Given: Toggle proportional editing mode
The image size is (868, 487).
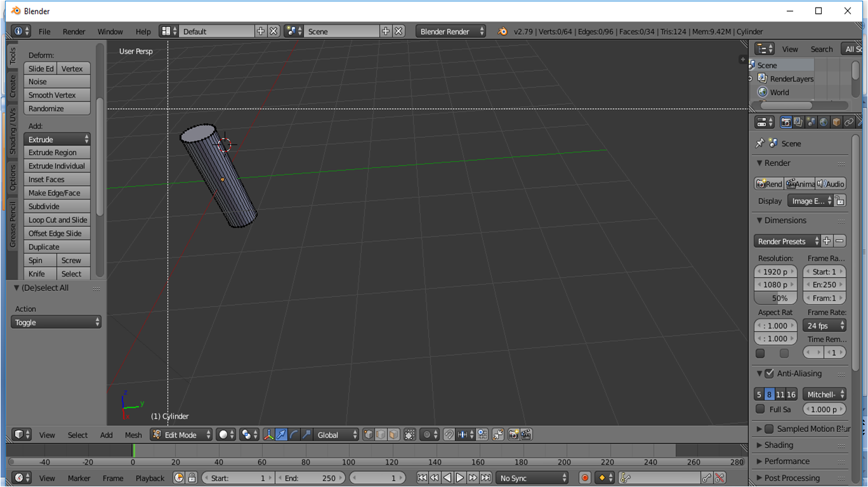Looking at the screenshot, I should (x=427, y=434).
